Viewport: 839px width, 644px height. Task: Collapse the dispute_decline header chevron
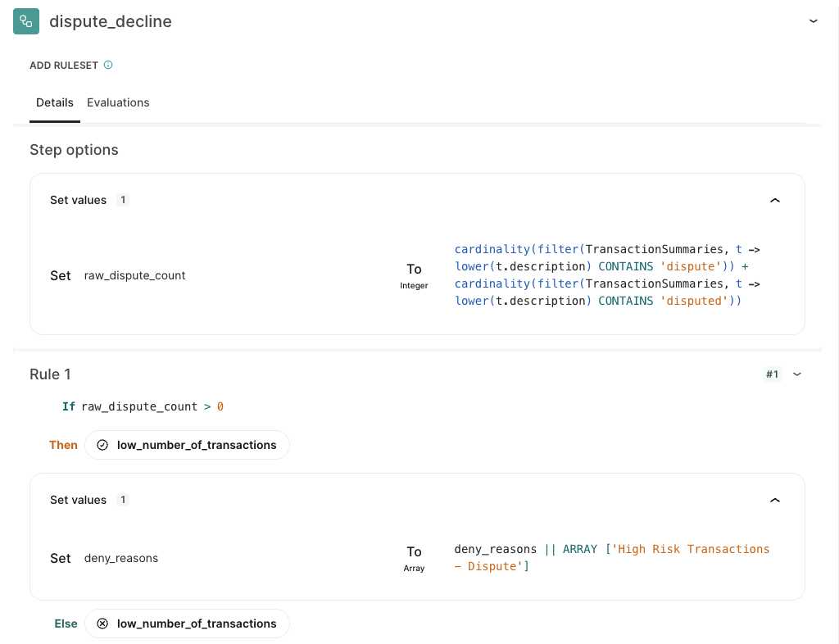813,20
